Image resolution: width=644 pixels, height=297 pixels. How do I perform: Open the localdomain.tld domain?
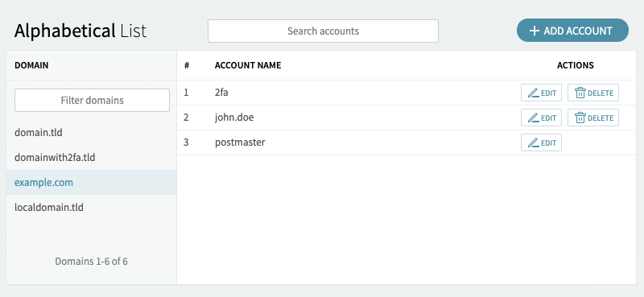[x=91, y=207]
